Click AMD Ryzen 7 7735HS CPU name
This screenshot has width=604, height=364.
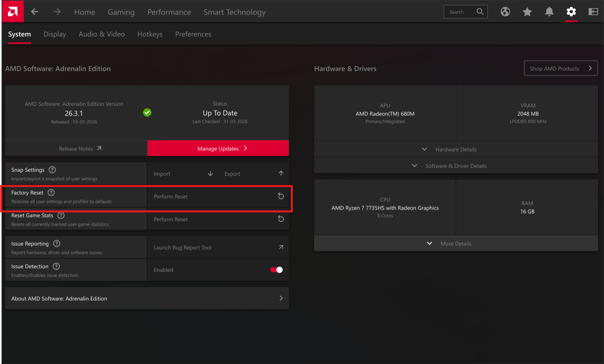pos(385,208)
